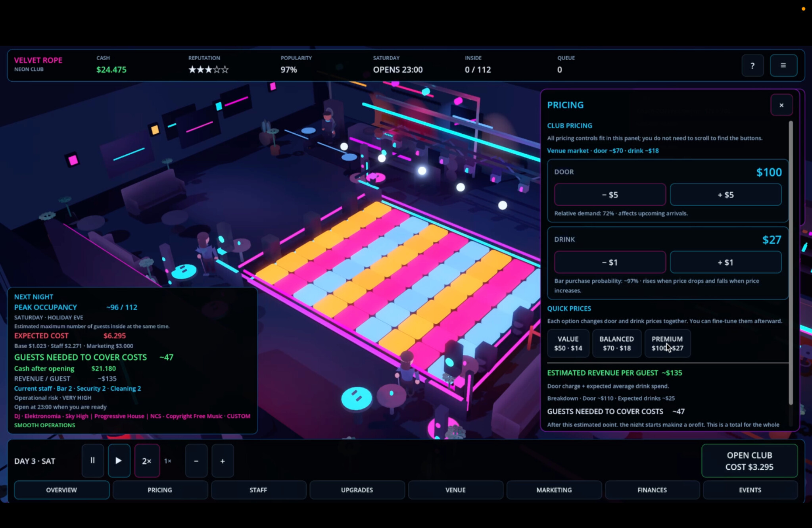The image size is (812, 528).
Task: Open the Staff tab
Action: click(258, 490)
